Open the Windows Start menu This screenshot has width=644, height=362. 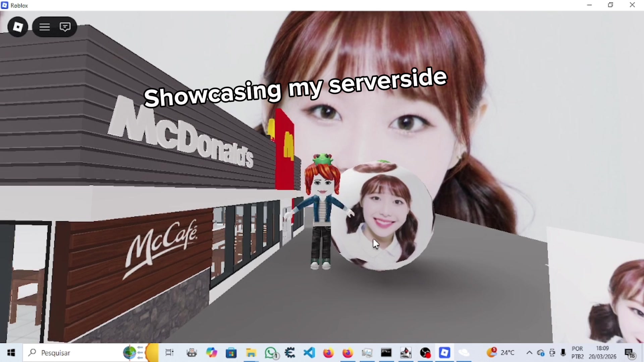11,353
